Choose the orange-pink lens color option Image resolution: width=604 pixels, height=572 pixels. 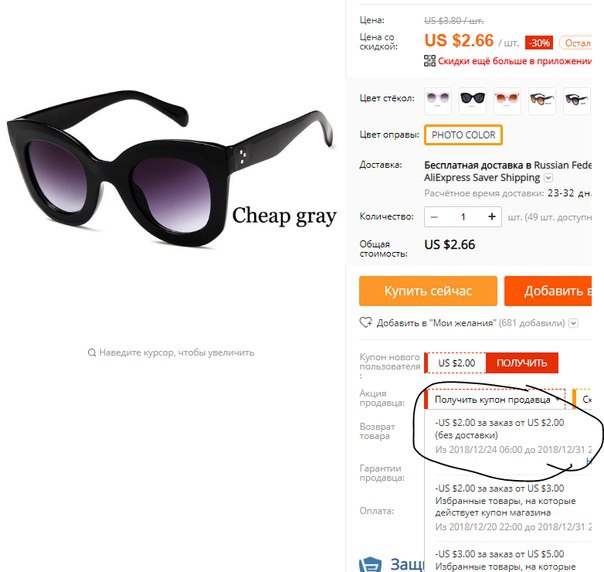(x=507, y=101)
